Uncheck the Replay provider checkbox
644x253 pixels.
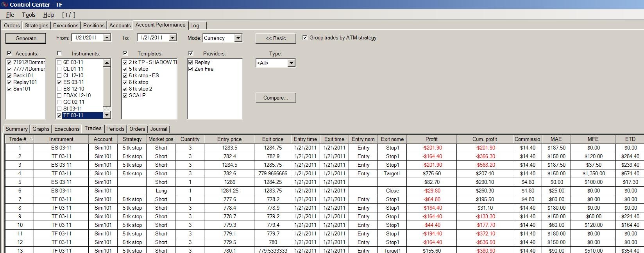pyautogui.click(x=191, y=62)
